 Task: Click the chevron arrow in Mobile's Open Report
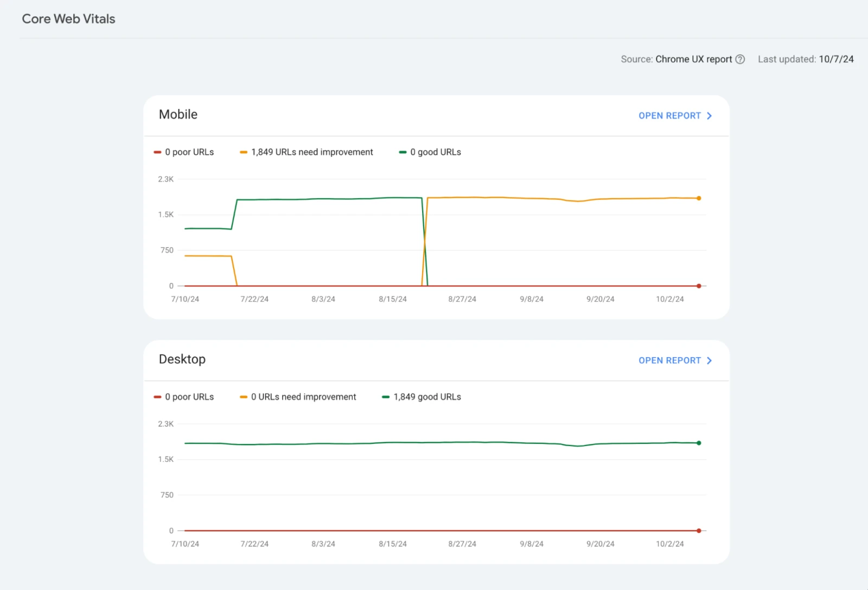[709, 116]
